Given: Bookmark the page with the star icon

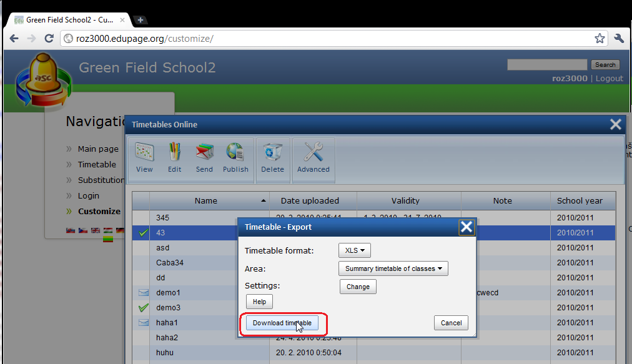Looking at the screenshot, I should click(x=600, y=39).
